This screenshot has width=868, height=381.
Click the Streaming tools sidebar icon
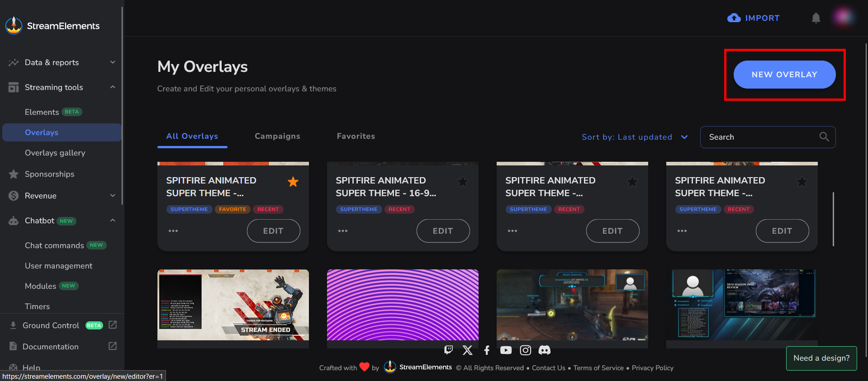[14, 87]
